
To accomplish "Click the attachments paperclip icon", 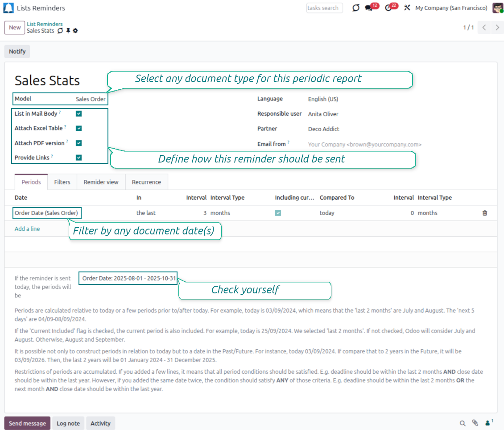I will [x=475, y=423].
